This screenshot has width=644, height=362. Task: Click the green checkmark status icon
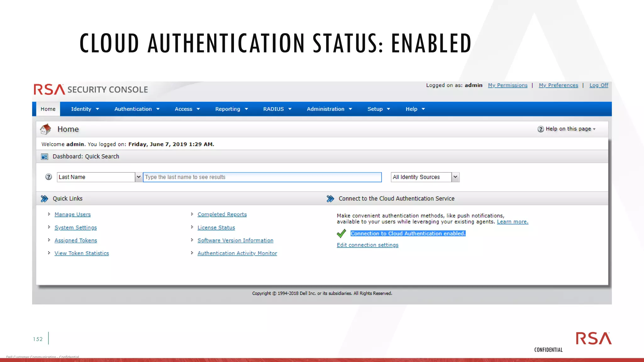(x=341, y=233)
